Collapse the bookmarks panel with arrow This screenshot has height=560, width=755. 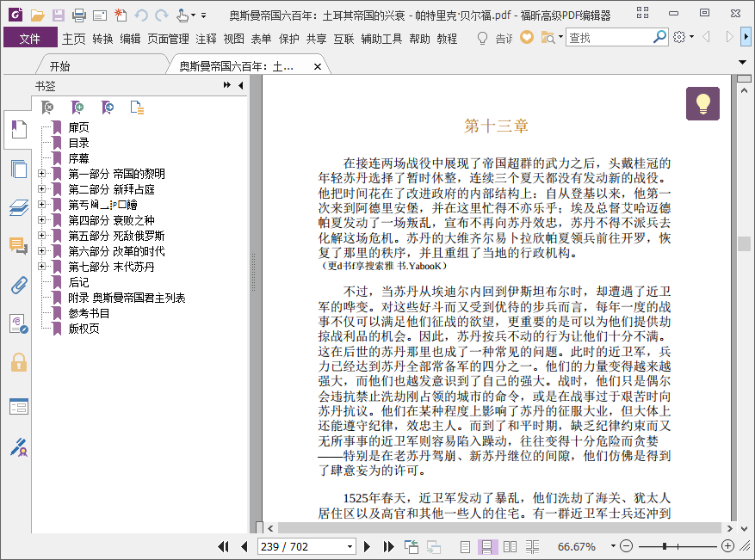(241, 85)
